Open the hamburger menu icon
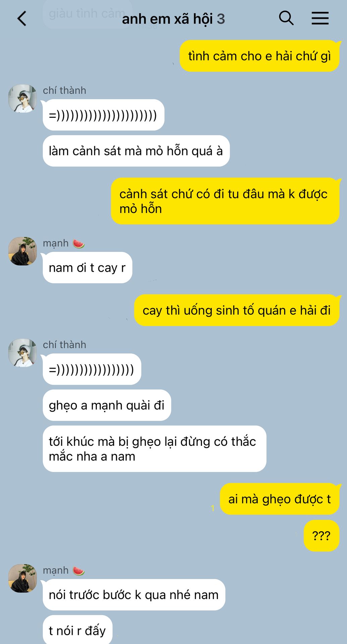The image size is (347, 644). 320,18
